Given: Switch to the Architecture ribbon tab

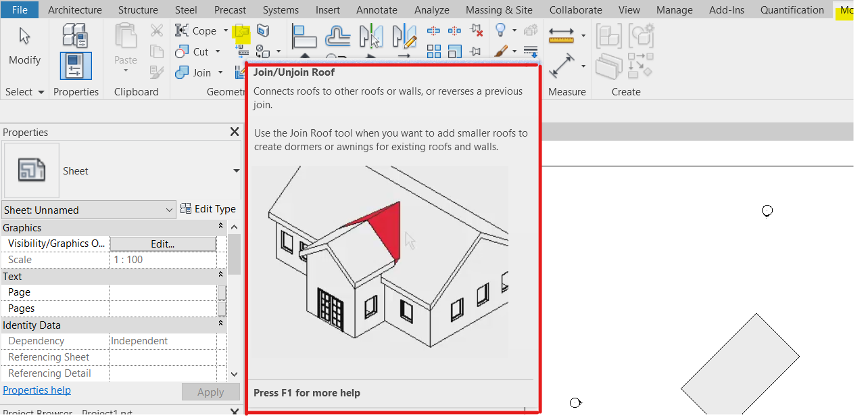Looking at the screenshot, I should coord(74,9).
